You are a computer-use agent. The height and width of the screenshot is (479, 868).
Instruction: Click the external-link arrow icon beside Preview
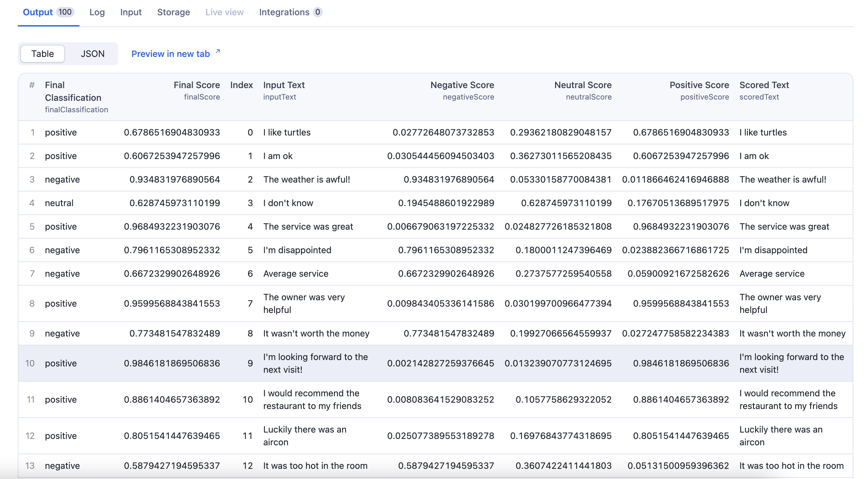(218, 51)
